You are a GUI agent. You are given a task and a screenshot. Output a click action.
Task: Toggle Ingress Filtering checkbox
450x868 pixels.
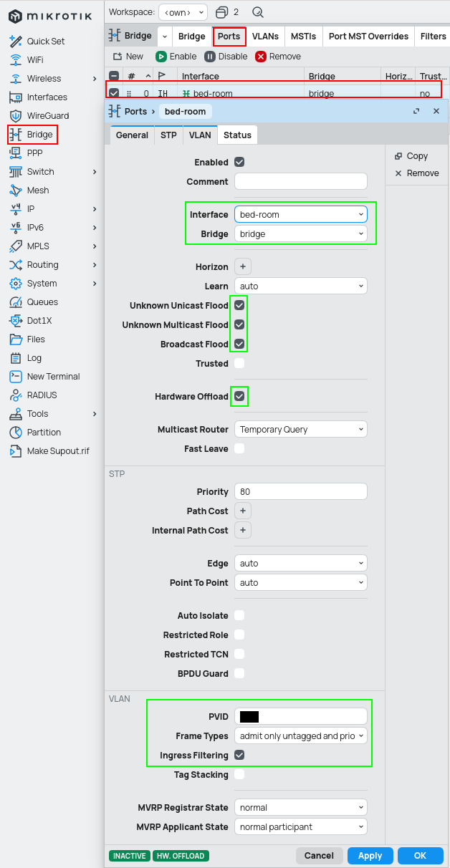click(x=239, y=756)
